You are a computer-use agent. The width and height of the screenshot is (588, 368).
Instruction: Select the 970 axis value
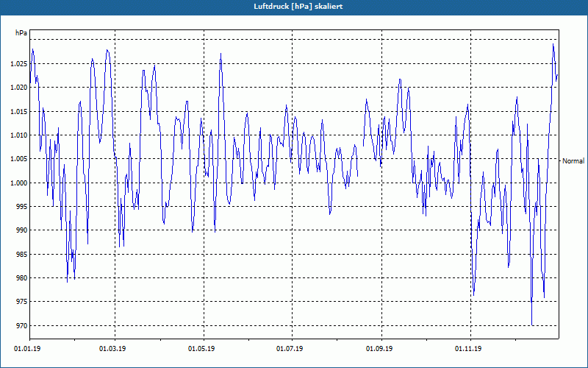(22, 325)
